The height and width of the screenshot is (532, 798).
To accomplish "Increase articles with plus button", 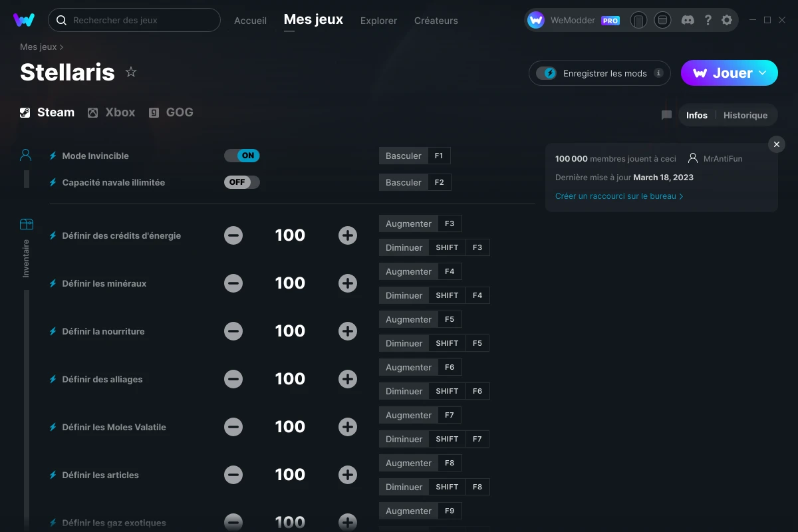I will (348, 475).
